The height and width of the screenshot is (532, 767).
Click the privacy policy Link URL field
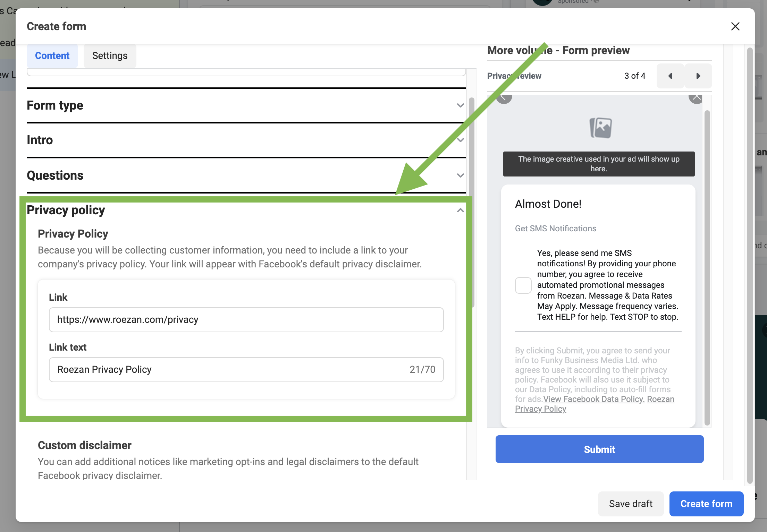pyautogui.click(x=246, y=320)
